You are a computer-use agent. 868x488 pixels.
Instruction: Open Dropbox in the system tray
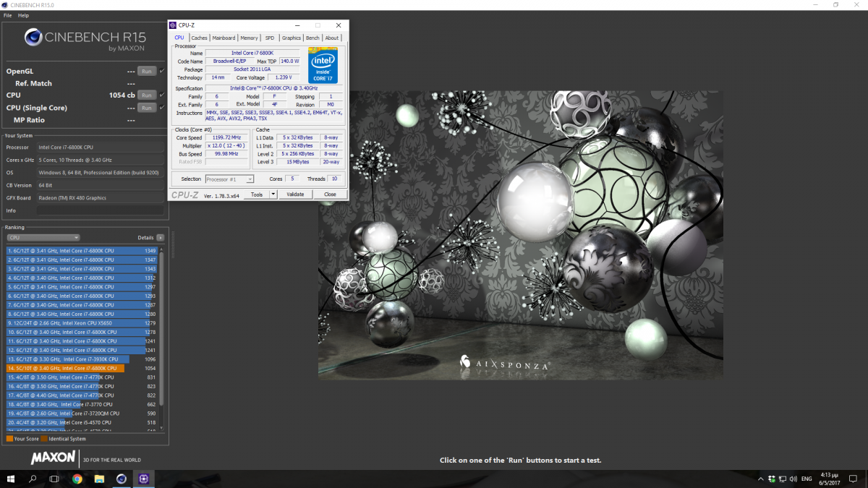pyautogui.click(x=772, y=479)
